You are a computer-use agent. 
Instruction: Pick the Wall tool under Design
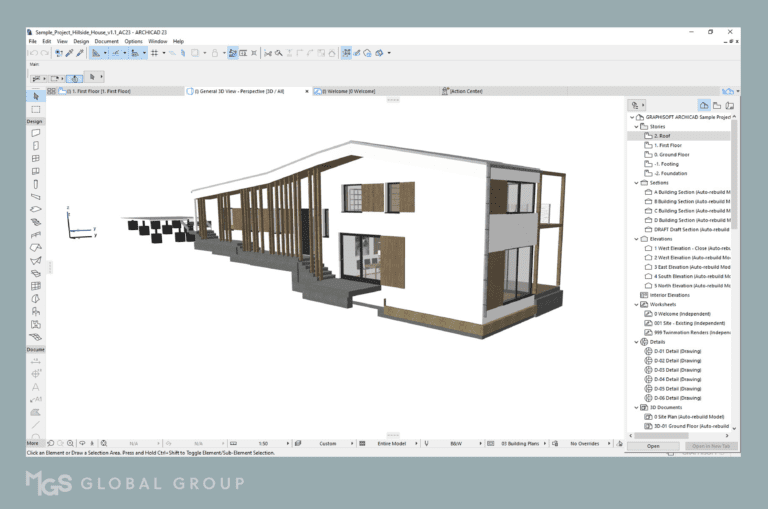tap(36, 132)
